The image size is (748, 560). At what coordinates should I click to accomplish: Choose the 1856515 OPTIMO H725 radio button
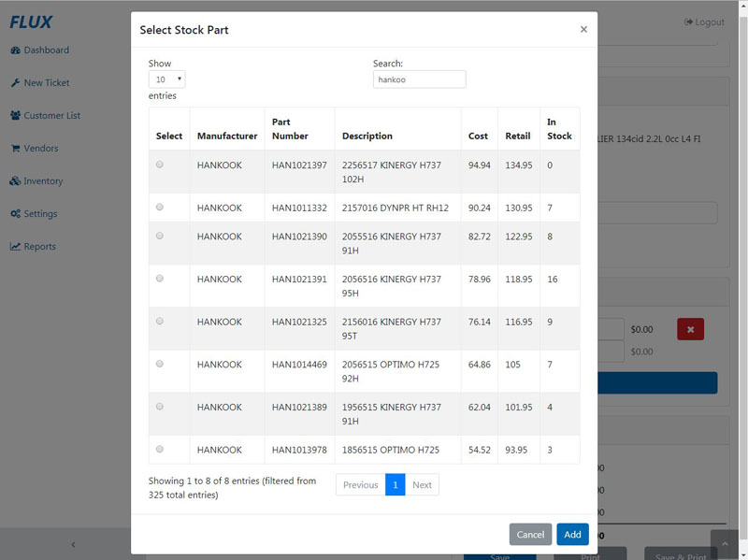click(x=160, y=449)
